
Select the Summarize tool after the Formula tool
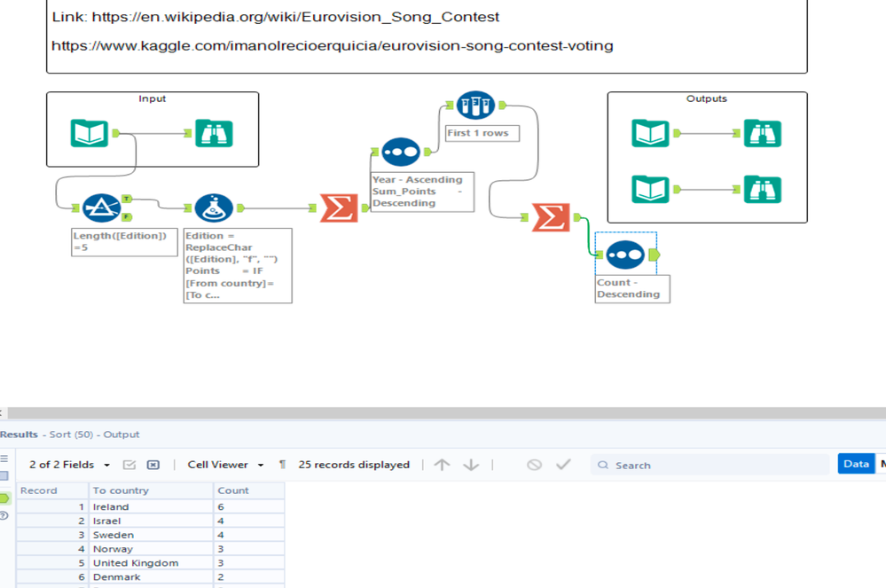(x=339, y=208)
